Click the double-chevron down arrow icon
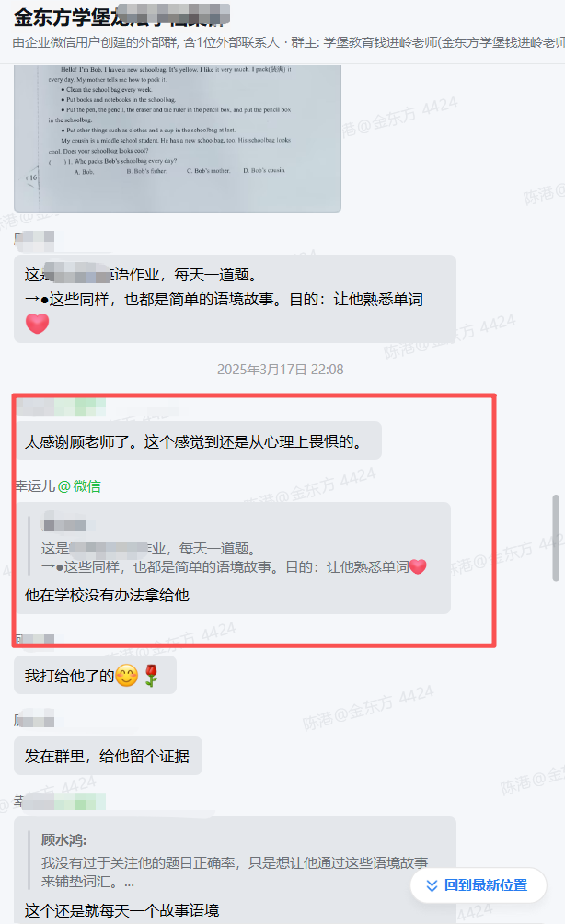This screenshot has height=924, width=565. tap(432, 885)
